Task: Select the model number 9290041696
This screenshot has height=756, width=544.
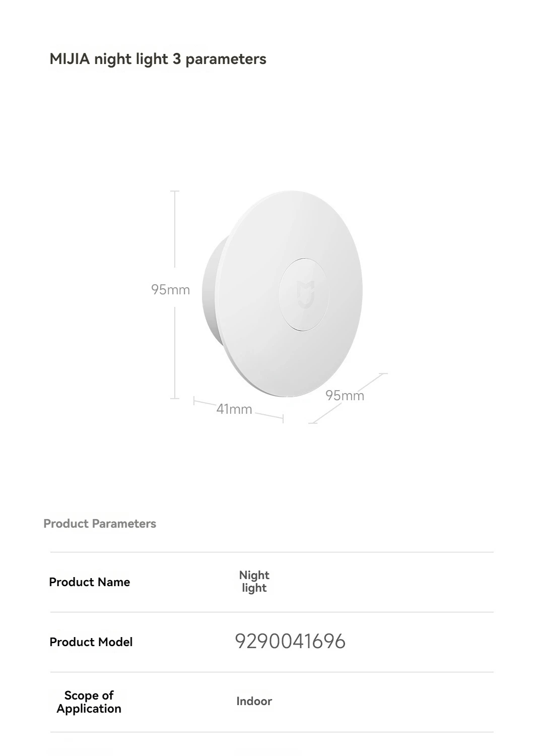Action: click(290, 642)
